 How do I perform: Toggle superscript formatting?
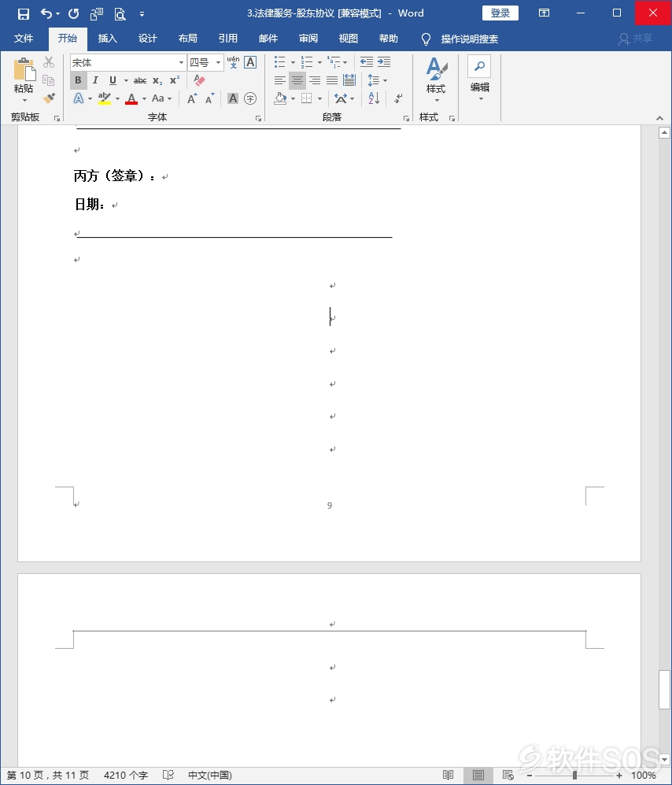pyautogui.click(x=175, y=80)
